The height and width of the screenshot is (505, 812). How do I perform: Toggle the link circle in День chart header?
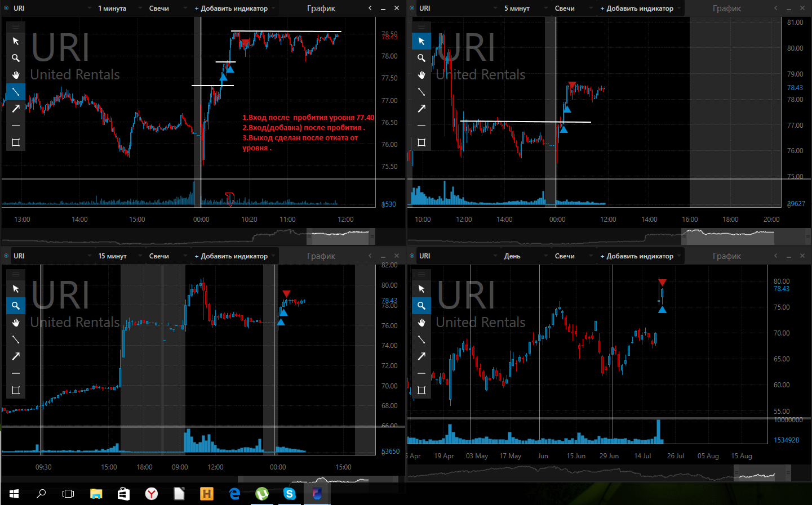point(412,256)
